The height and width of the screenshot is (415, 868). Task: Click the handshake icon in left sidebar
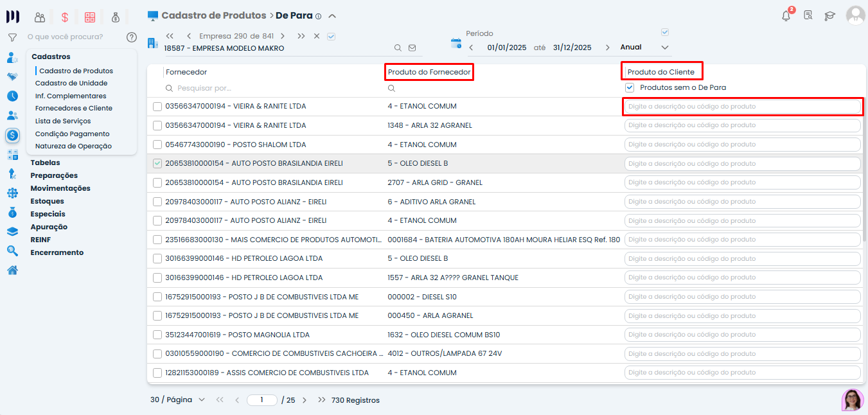coord(12,77)
